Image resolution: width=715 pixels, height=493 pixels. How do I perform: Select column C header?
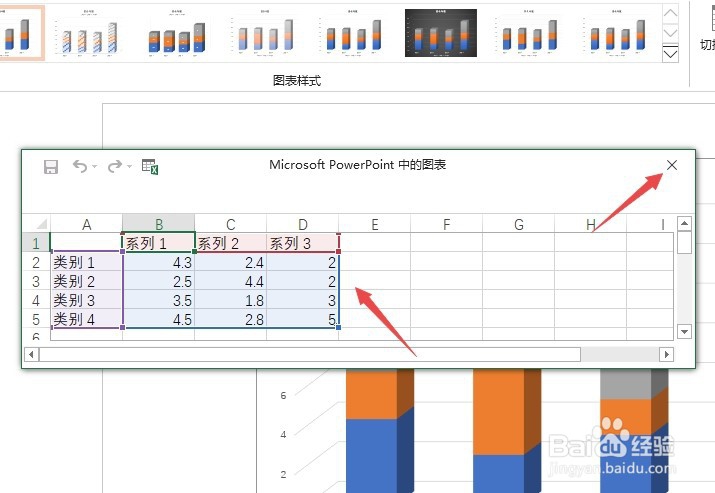click(x=231, y=224)
